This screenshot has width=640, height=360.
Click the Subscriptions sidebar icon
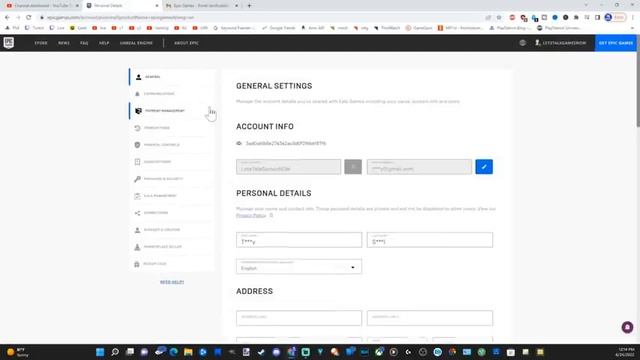138,162
